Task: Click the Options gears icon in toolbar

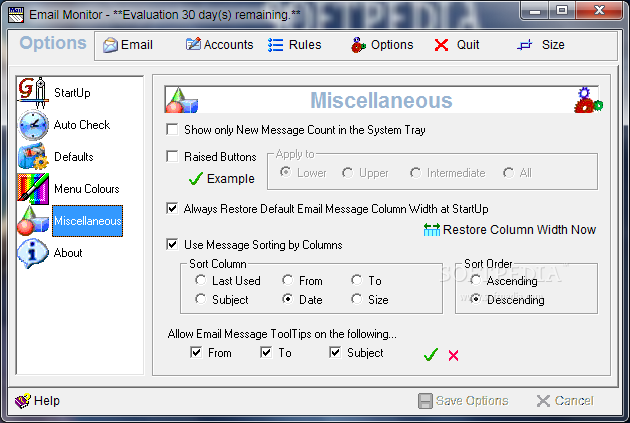Action: tap(358, 45)
